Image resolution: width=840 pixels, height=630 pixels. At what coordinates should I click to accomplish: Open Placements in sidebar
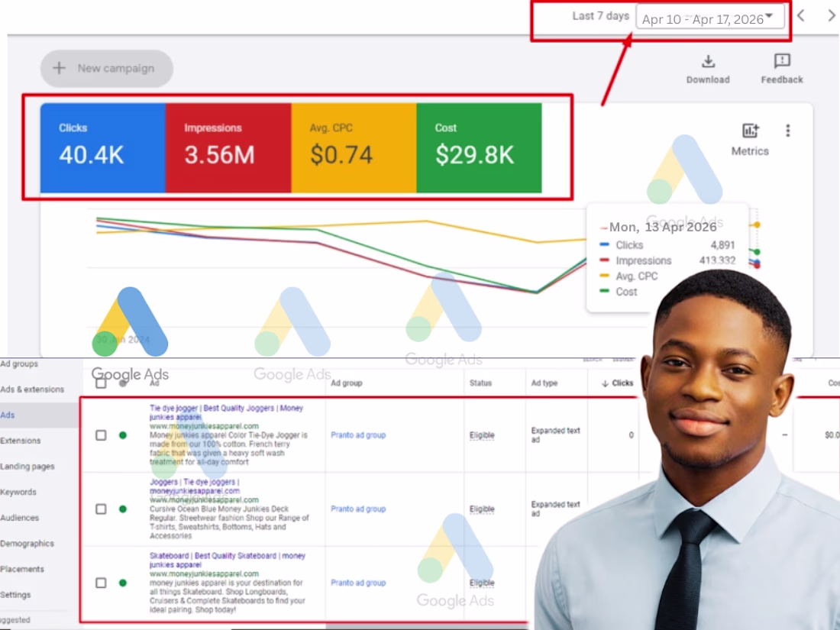(x=22, y=570)
